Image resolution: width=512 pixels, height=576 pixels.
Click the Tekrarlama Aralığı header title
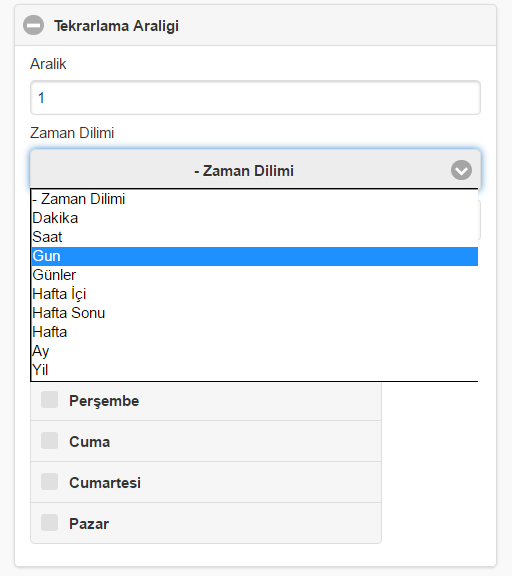tap(116, 26)
